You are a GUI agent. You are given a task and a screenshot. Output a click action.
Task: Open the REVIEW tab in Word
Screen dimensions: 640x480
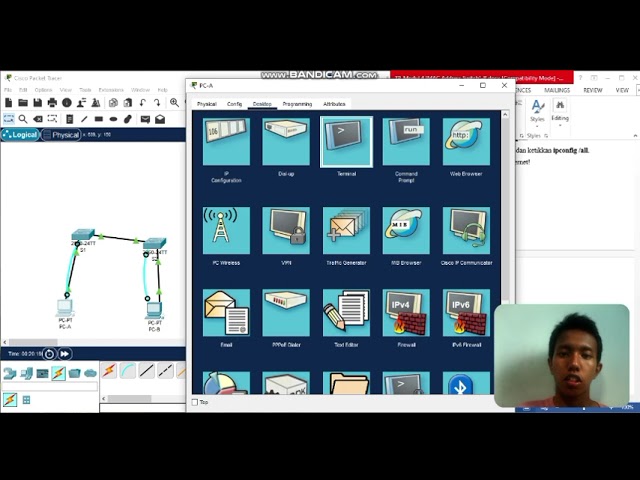click(x=593, y=90)
